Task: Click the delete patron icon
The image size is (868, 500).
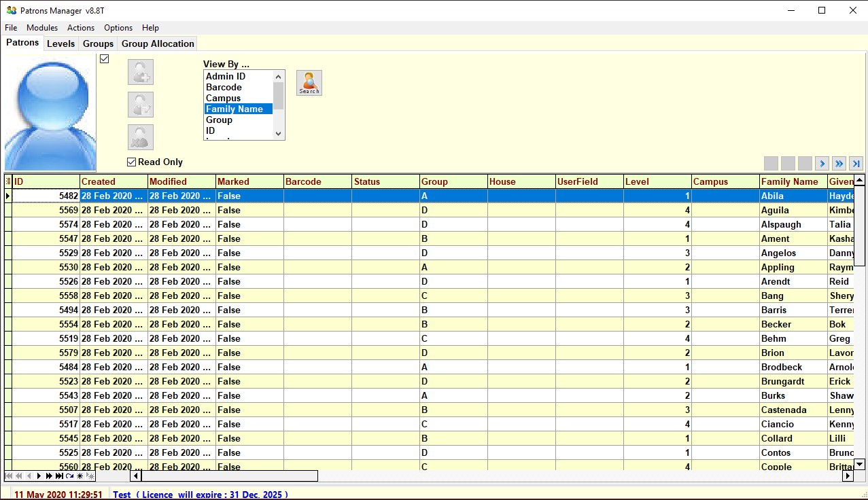Action: (140, 137)
